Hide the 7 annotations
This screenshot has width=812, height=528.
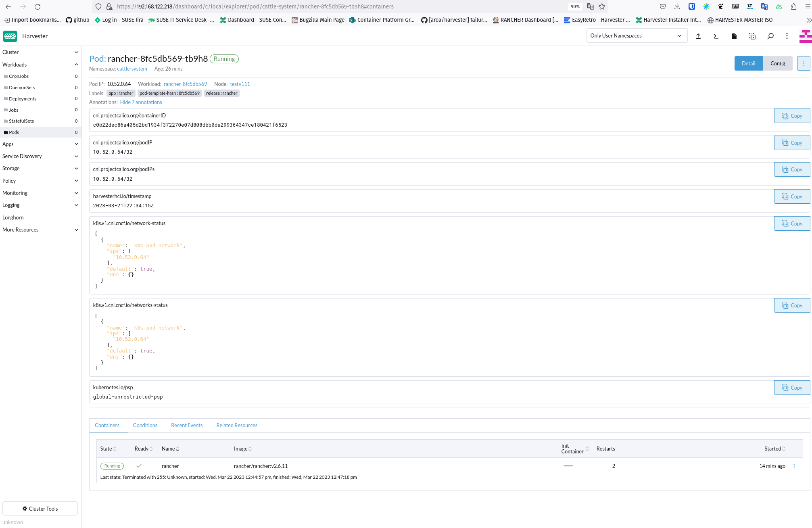[x=141, y=102]
